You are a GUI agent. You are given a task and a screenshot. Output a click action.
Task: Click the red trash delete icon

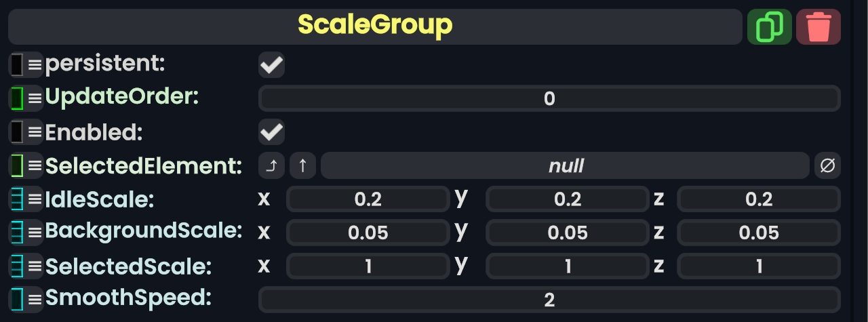pyautogui.click(x=818, y=27)
